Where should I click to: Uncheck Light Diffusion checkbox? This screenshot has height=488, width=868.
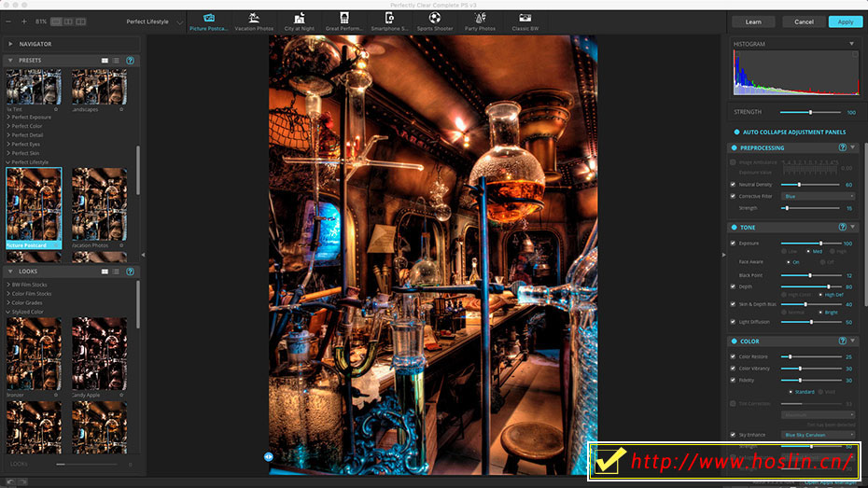733,322
